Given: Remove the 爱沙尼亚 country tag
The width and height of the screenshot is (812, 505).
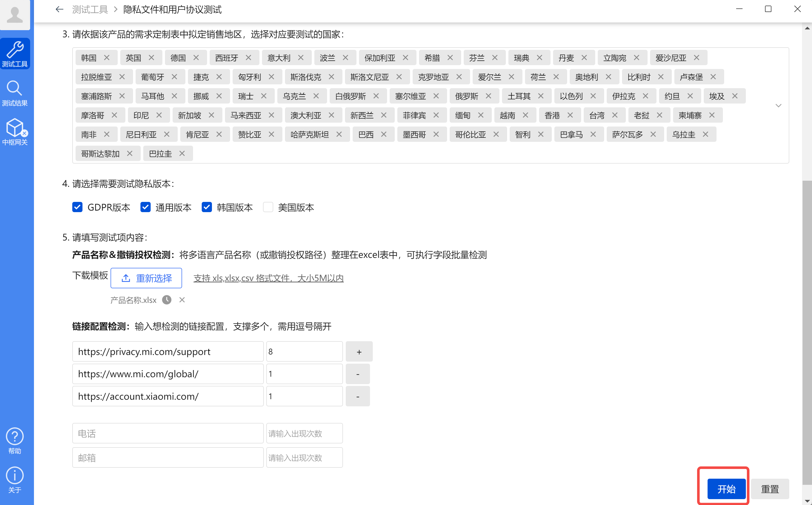Looking at the screenshot, I should click(x=697, y=58).
